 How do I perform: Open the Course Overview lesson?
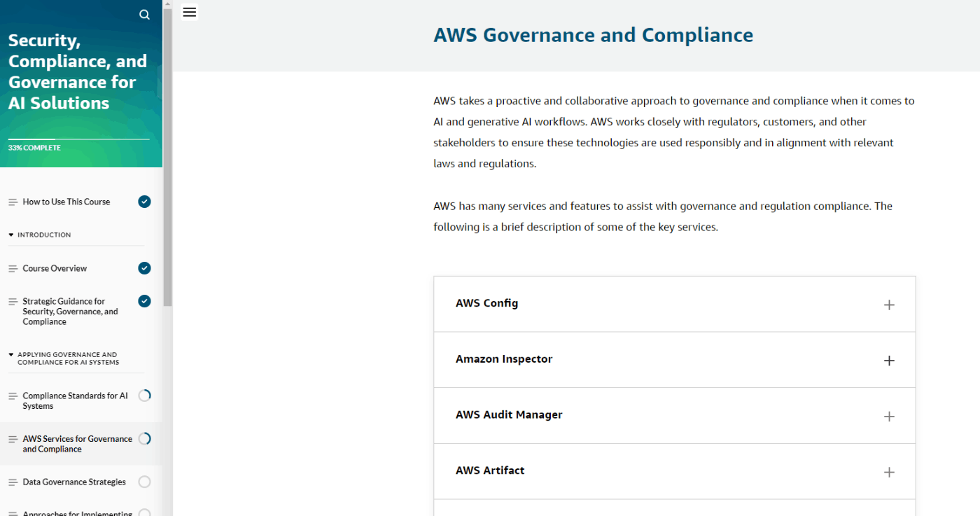point(55,268)
